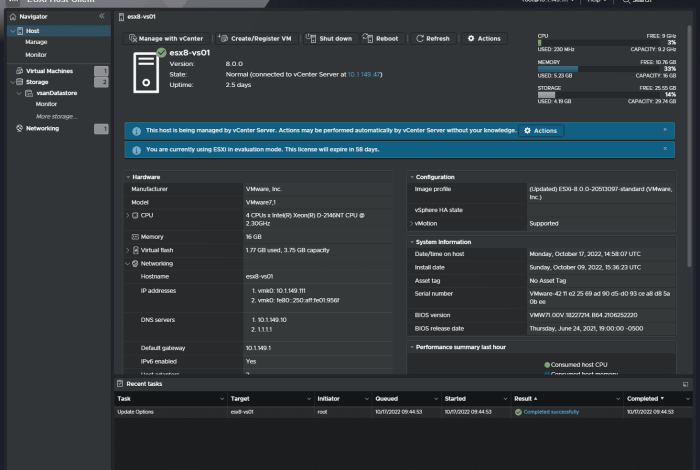Dismiss the evaluation mode notification
The image size is (700, 470).
point(665,149)
